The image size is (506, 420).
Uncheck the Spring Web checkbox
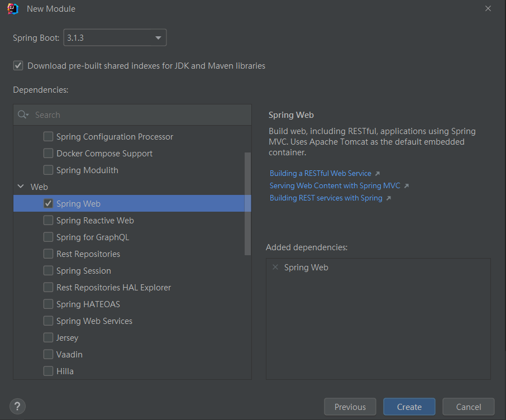48,203
